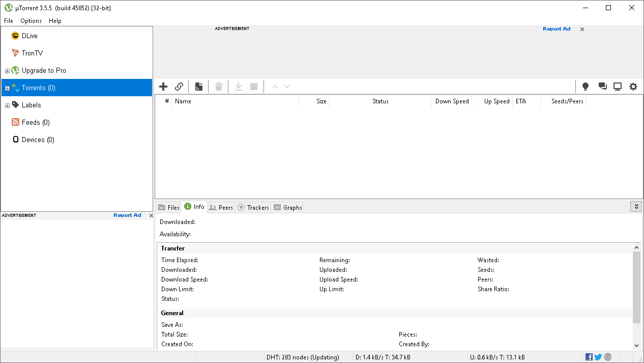This screenshot has width=644, height=363.
Task: Close the top advertisement banner
Action: click(x=582, y=30)
